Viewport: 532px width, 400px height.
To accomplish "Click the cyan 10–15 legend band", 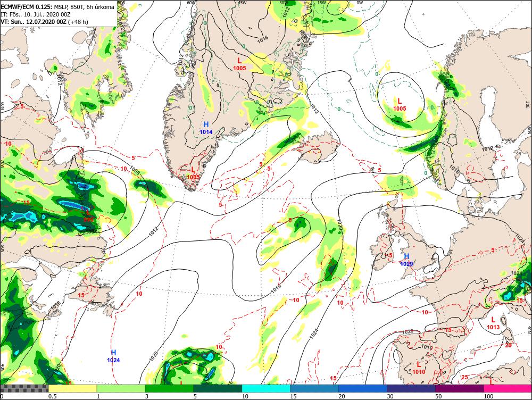I will 266,388.
